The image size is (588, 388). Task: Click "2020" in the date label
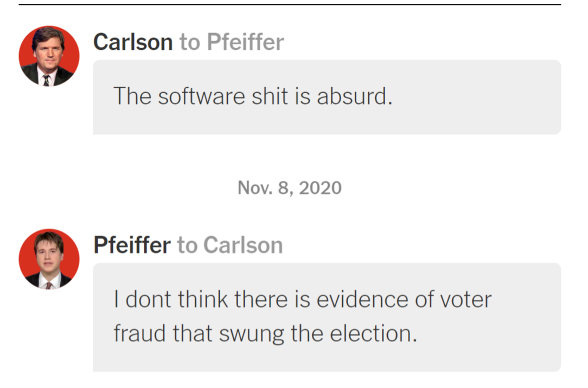point(320,187)
